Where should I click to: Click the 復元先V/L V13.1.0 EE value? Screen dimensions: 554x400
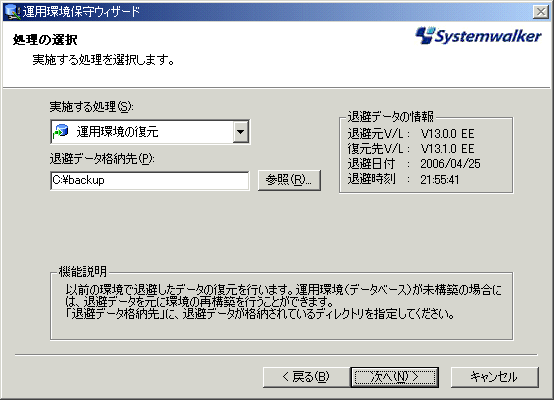point(447,149)
